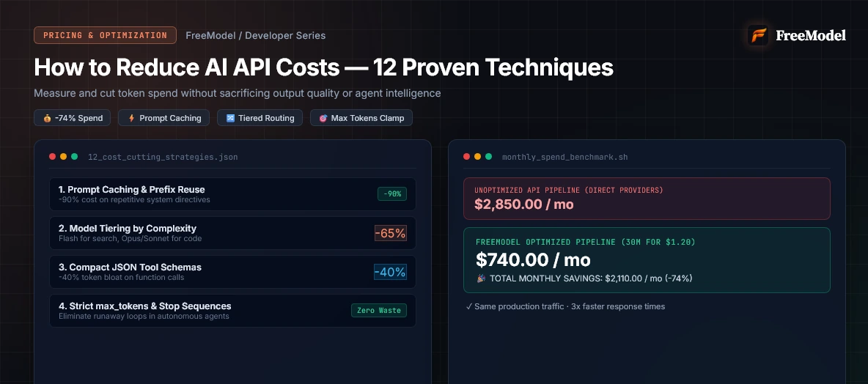Click the 12_cost_cutting_strategies.json file name

[x=163, y=157]
